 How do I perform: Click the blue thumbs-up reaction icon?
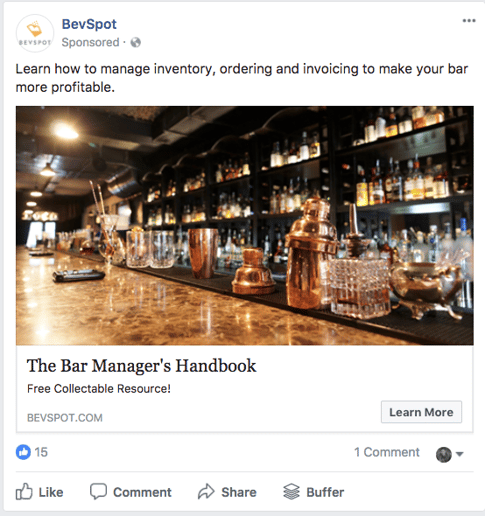(23, 452)
